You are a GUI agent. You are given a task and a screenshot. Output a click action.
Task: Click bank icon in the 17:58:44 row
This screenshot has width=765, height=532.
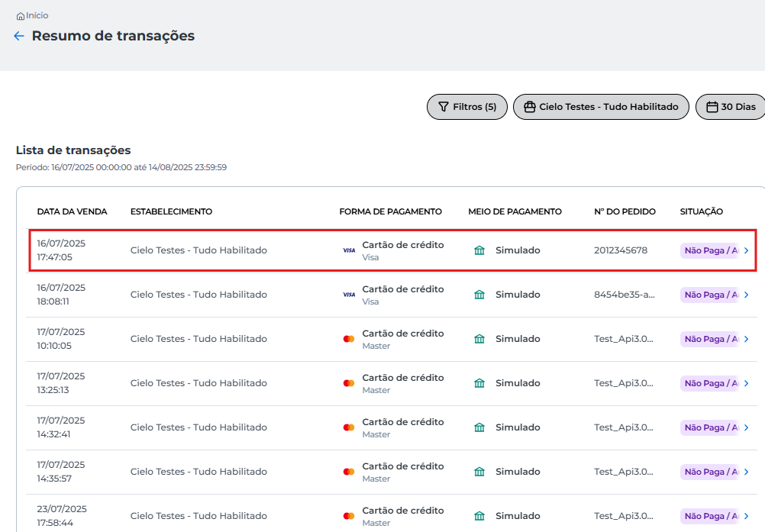[x=479, y=516]
